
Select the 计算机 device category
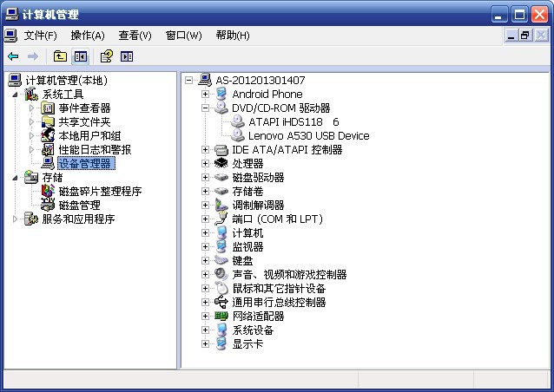click(x=247, y=233)
